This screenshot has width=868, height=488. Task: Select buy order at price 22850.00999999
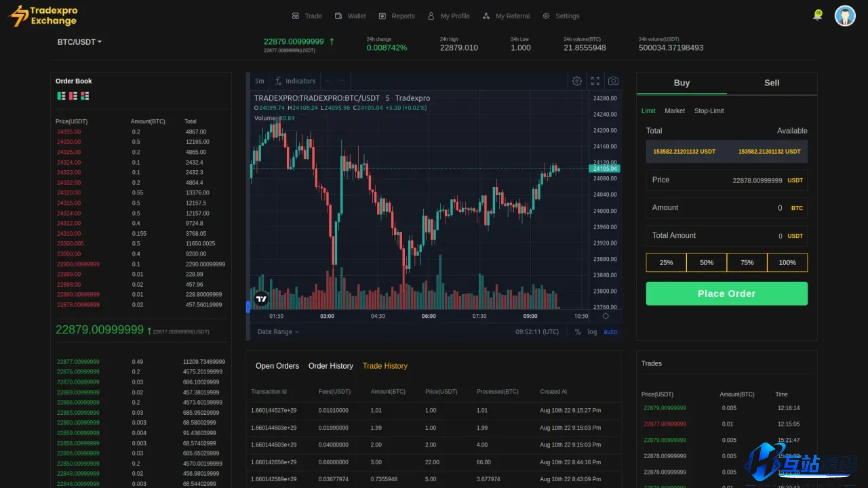click(x=140, y=464)
